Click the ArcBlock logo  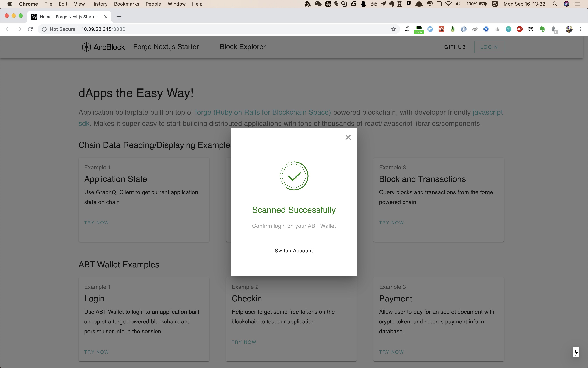pos(103,47)
